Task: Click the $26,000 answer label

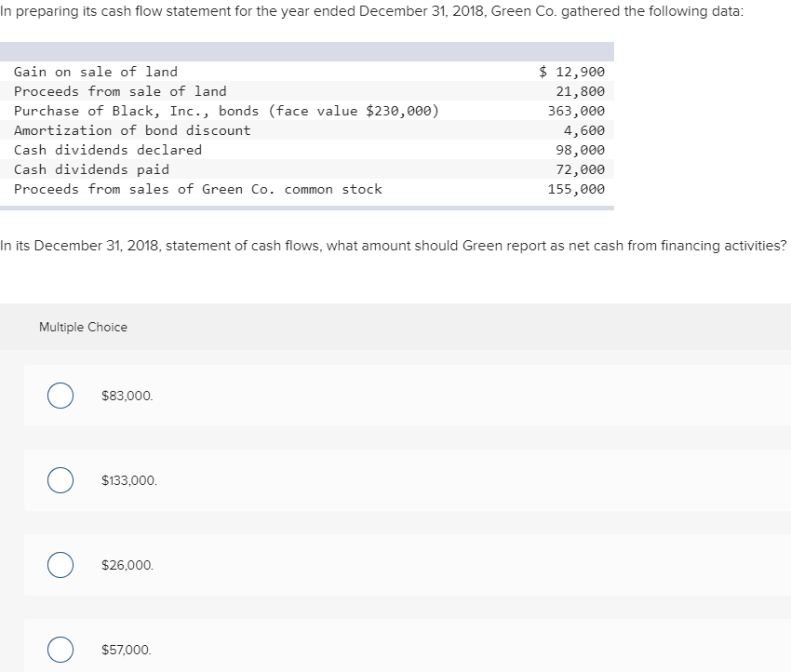Action: coord(125,564)
